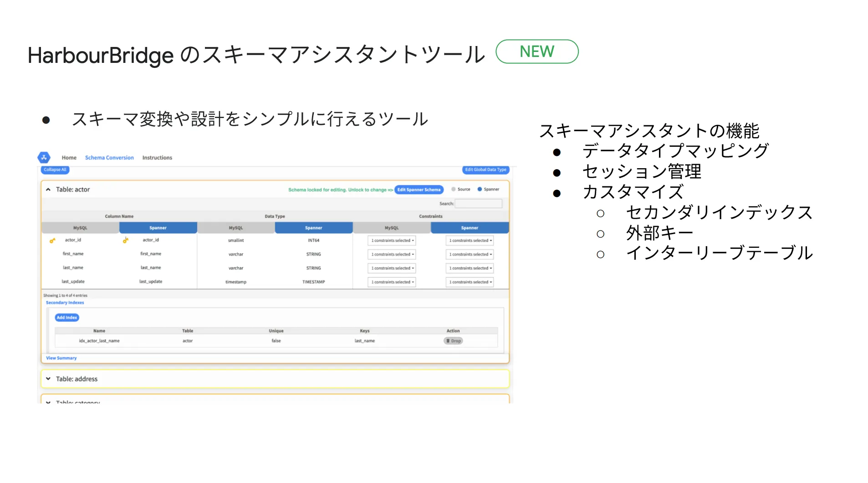Viewport: 868px width, 483px height.
Task: Click the green NEW badge in title
Action: [537, 51]
